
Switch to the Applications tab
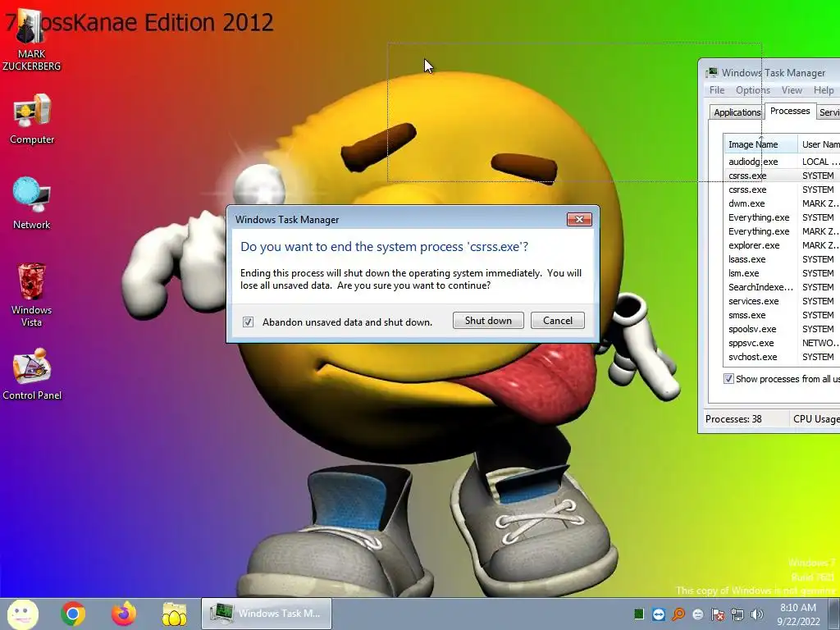click(737, 112)
